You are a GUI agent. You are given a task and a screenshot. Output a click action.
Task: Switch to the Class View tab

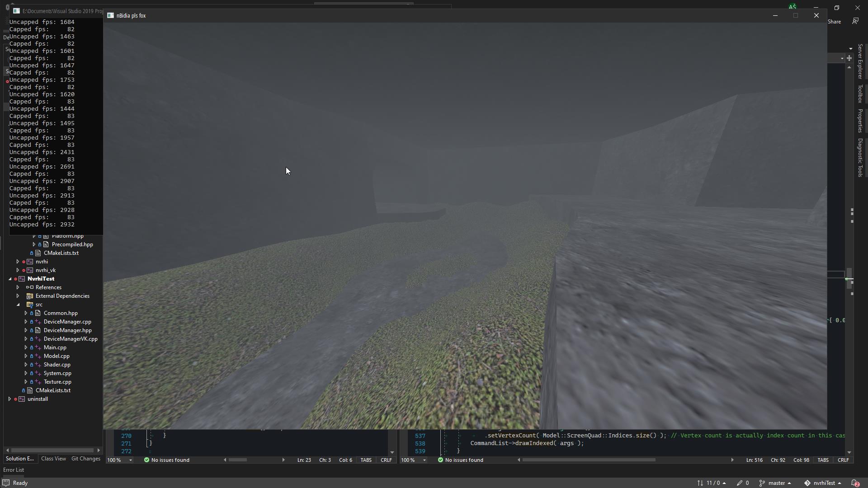(53, 459)
